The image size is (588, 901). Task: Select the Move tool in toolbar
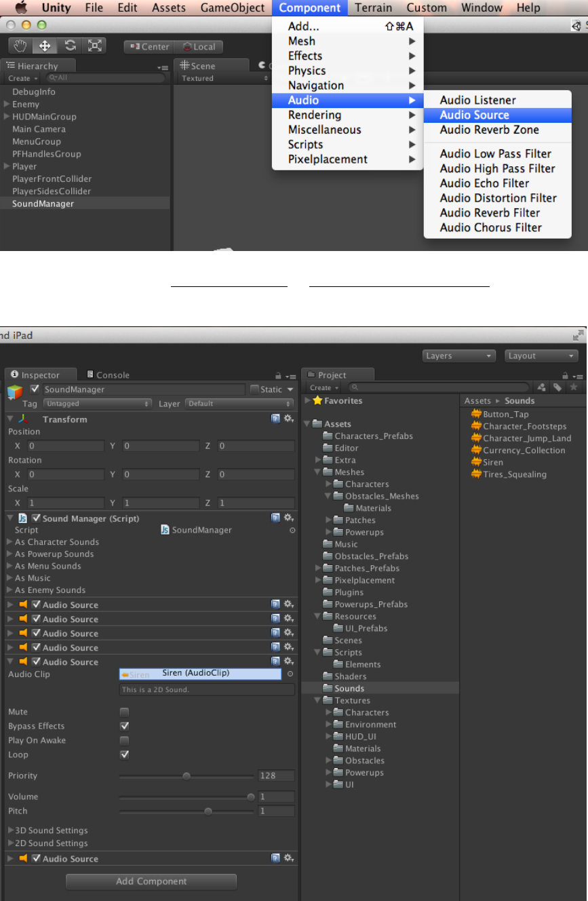45,46
